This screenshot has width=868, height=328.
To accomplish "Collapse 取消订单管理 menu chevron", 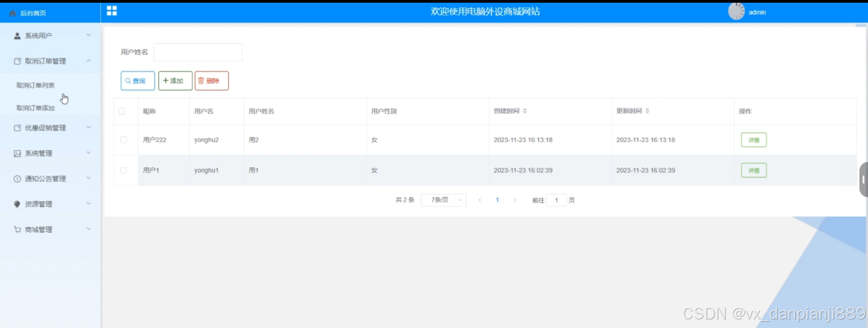I will point(89,61).
